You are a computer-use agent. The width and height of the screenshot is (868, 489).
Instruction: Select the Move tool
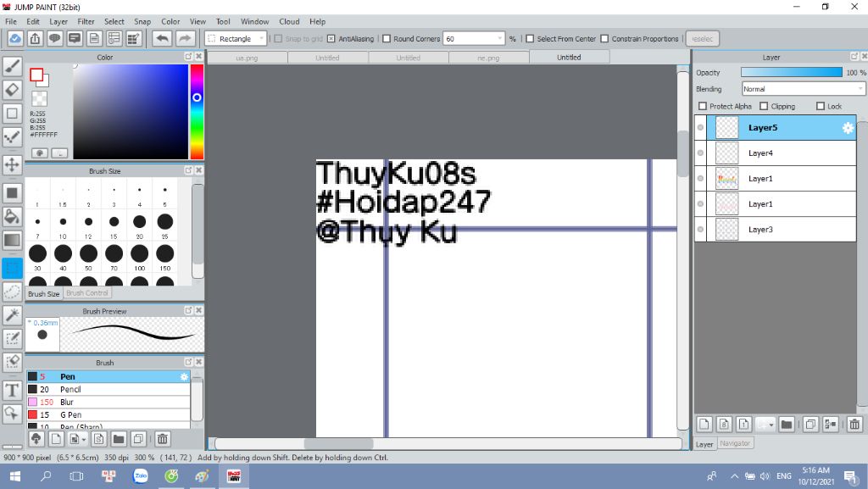(x=12, y=164)
